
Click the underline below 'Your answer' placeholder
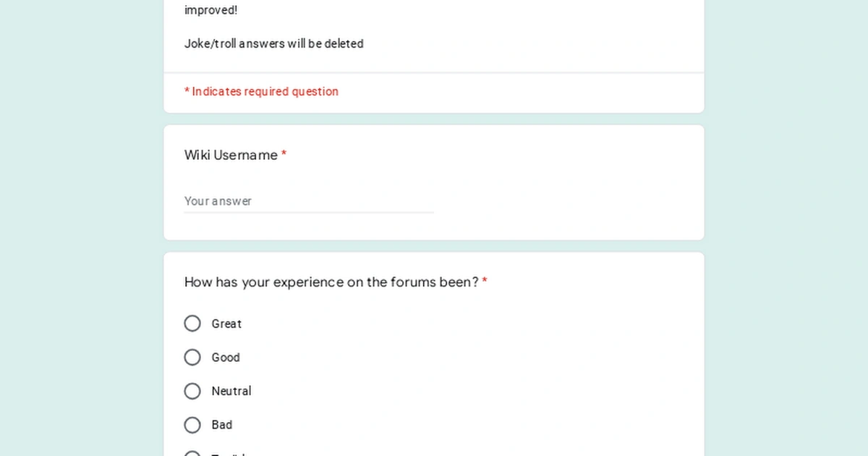[x=309, y=213]
